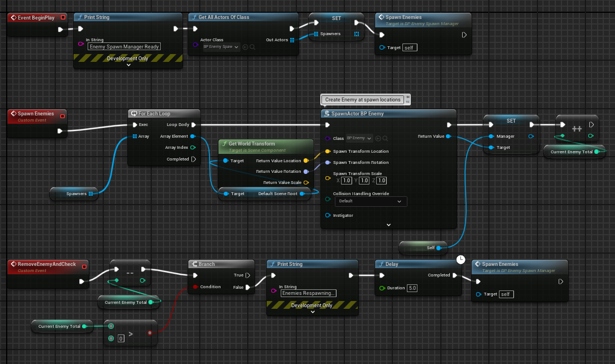Click Array Index green output pin
615x364 pixels.
[193, 148]
